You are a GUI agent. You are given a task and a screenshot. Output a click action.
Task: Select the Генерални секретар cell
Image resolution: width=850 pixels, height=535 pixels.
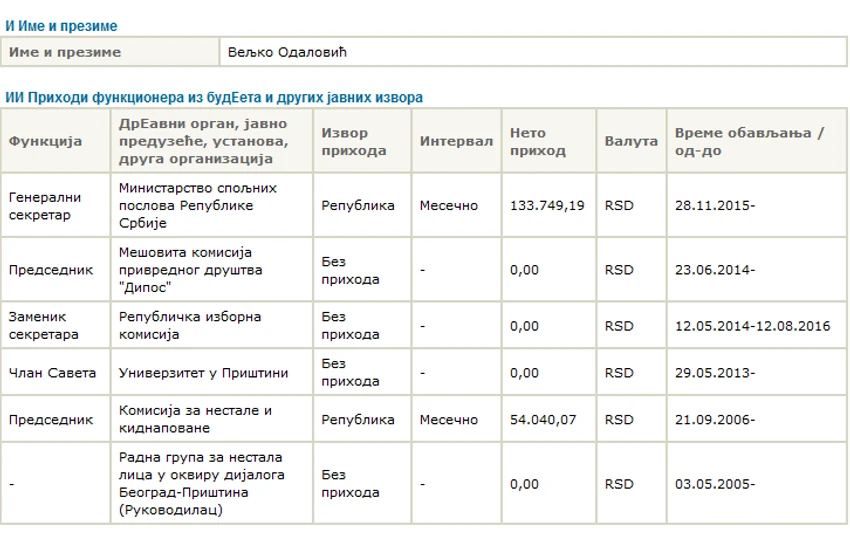[56, 205]
